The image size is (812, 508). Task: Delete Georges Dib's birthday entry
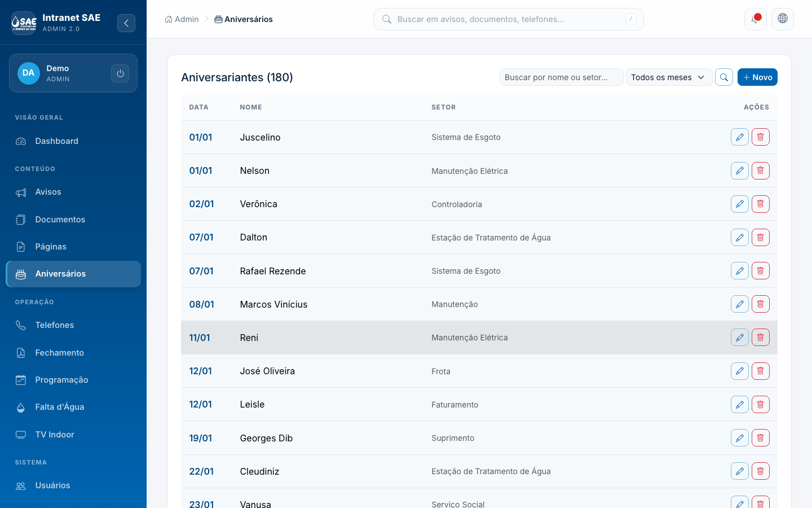761,438
